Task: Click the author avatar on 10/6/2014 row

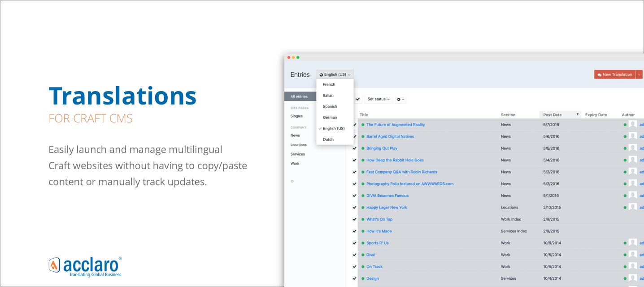Action: 633,243
